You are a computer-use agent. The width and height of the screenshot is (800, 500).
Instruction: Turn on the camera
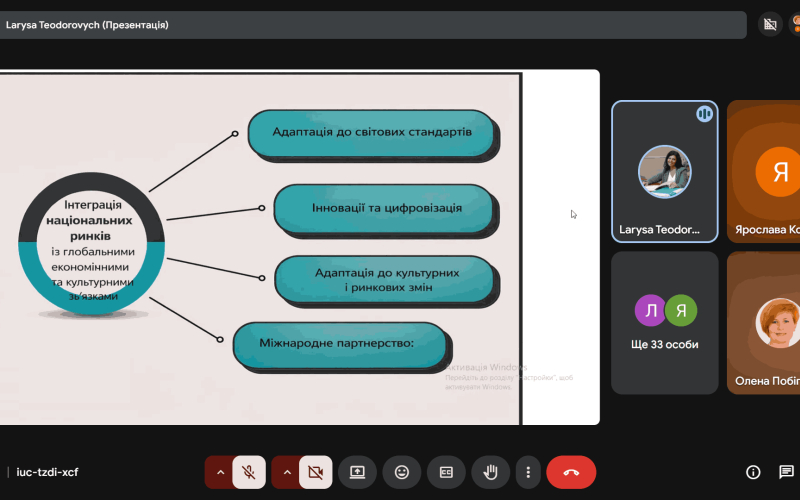pyautogui.click(x=316, y=472)
